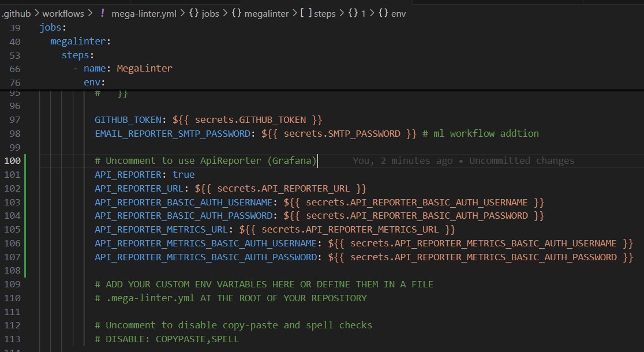Jump to sticky scroll line 'megalinter:'

click(75, 42)
